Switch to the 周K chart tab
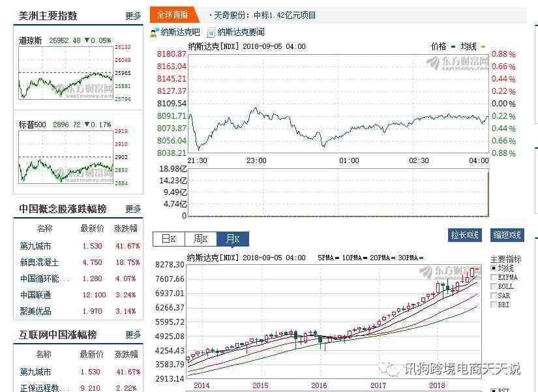 200,239
